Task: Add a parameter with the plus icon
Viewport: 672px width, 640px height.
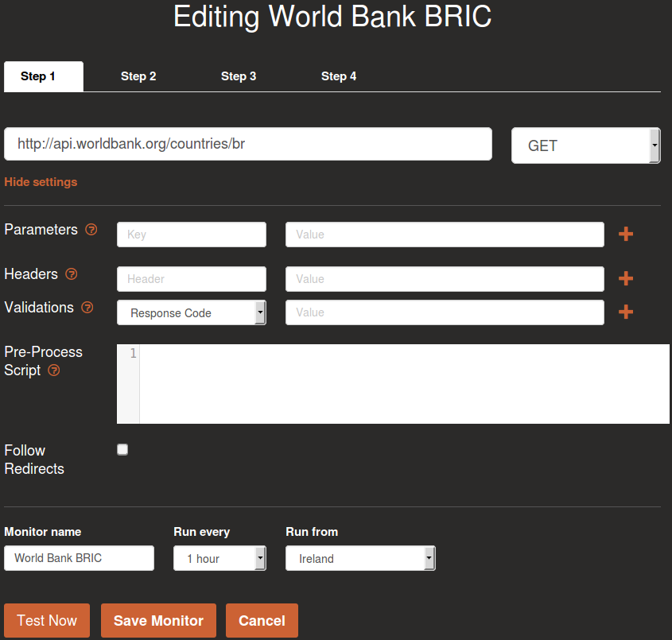Action: point(626,234)
